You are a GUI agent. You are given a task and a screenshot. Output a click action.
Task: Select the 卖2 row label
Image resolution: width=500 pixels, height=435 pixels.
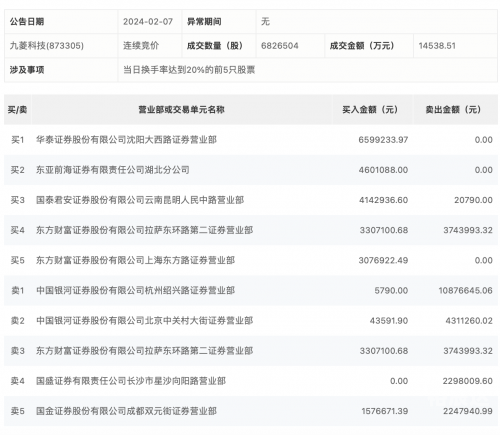point(18,321)
